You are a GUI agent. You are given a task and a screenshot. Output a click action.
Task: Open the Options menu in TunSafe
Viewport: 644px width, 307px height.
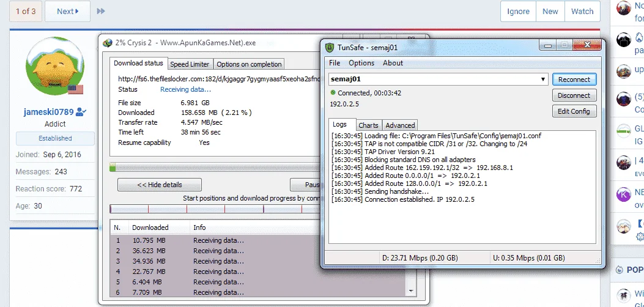coord(361,63)
